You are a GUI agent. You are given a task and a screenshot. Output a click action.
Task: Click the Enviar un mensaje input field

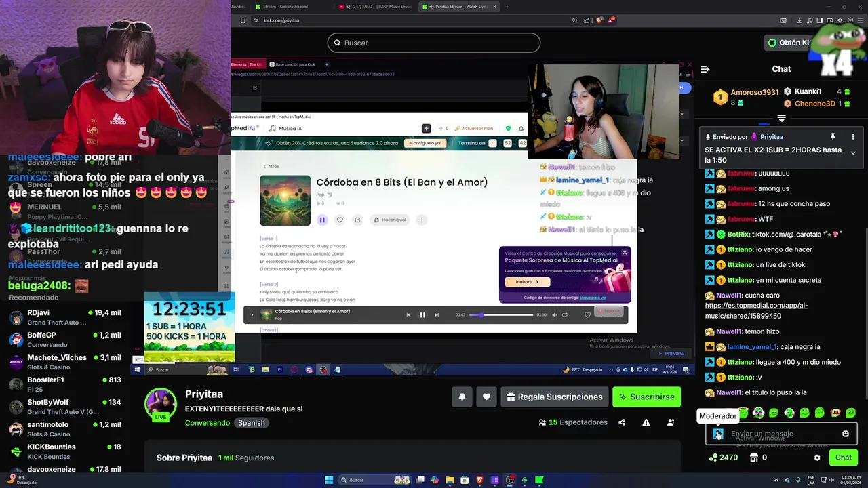781,434
